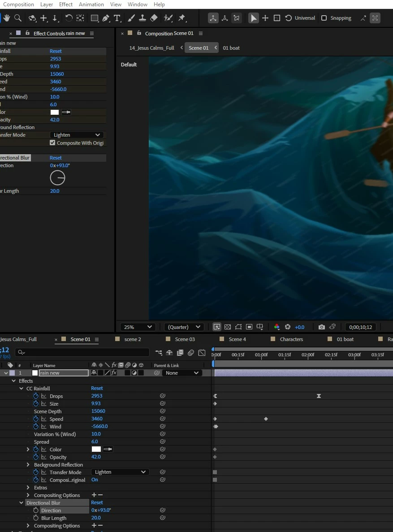Screen dimensions: 393x532
Task: Open the timeline Transfer Mode Lighten dropdown
Action: point(120,472)
